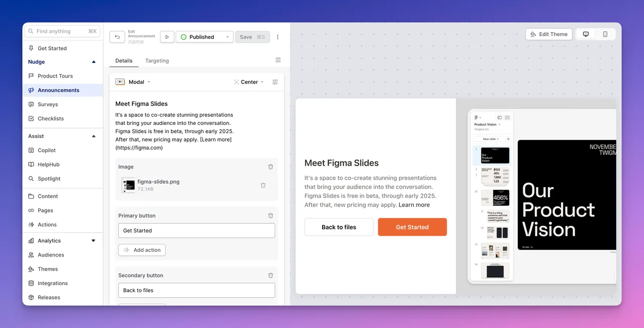This screenshot has width=644, height=328.
Task: Open Actions in sidebar
Action: click(x=62, y=225)
